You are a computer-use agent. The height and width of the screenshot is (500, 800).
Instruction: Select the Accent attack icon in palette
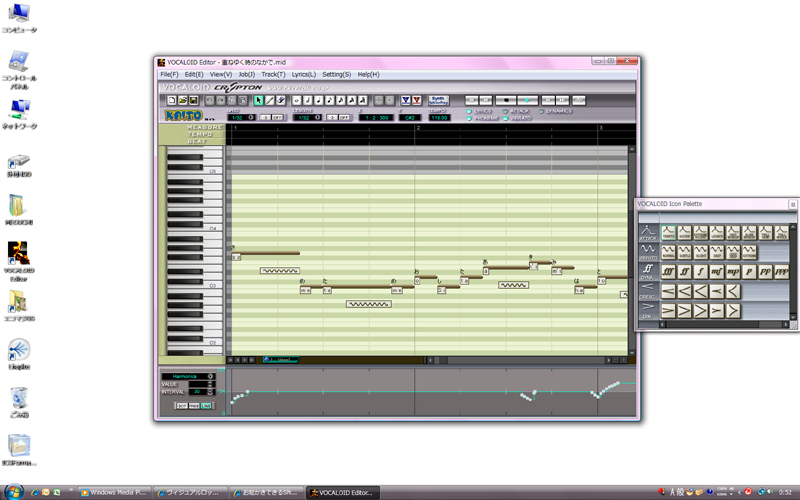(685, 232)
